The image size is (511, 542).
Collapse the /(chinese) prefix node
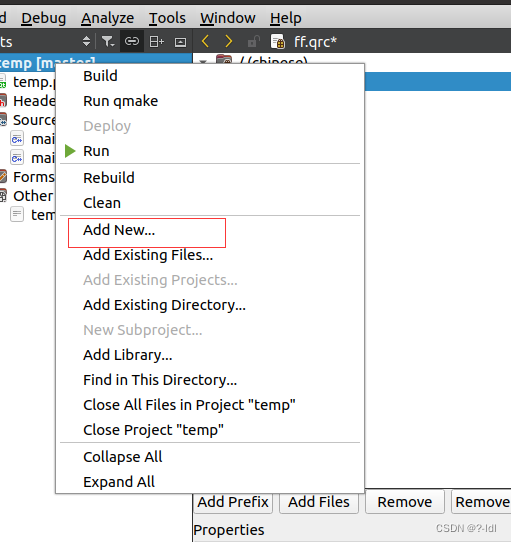coord(203,61)
